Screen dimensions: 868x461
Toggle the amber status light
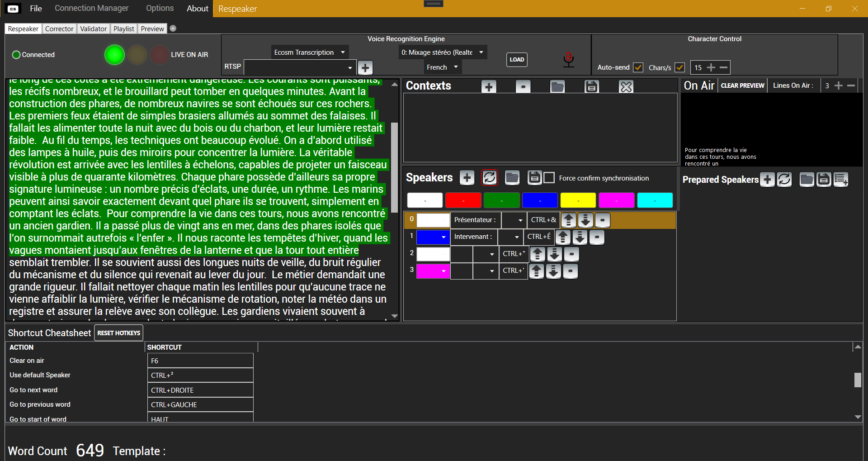[x=137, y=55]
